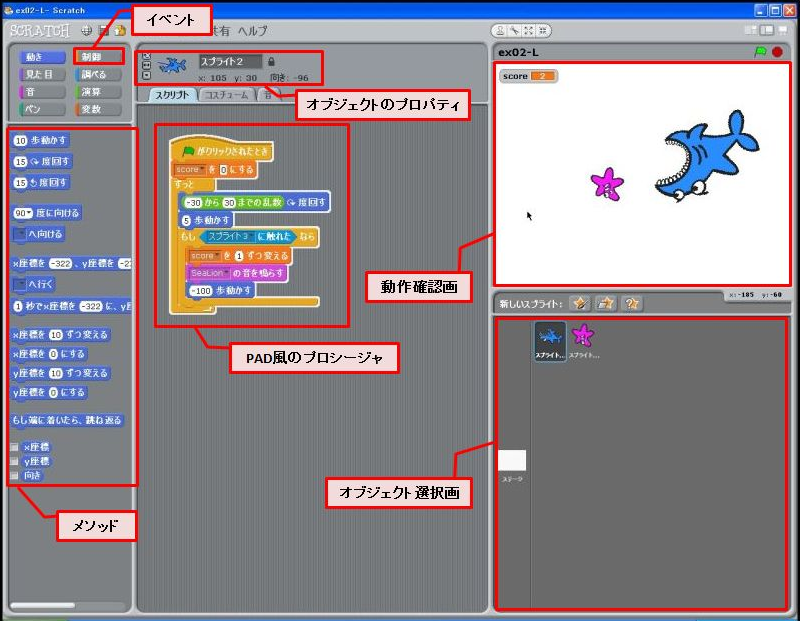Open the SeaLion sound dropdown

pyautogui.click(x=209, y=273)
